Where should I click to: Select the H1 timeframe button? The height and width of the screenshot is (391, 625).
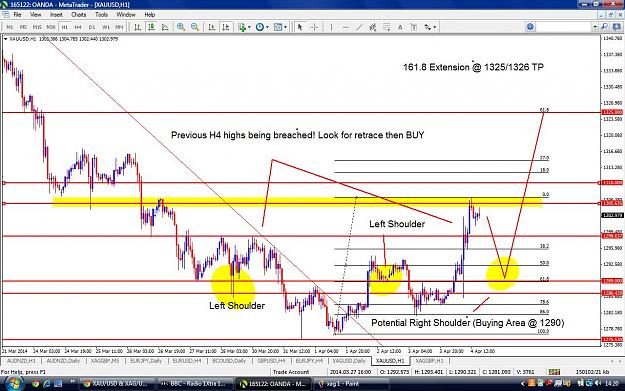tap(65, 27)
